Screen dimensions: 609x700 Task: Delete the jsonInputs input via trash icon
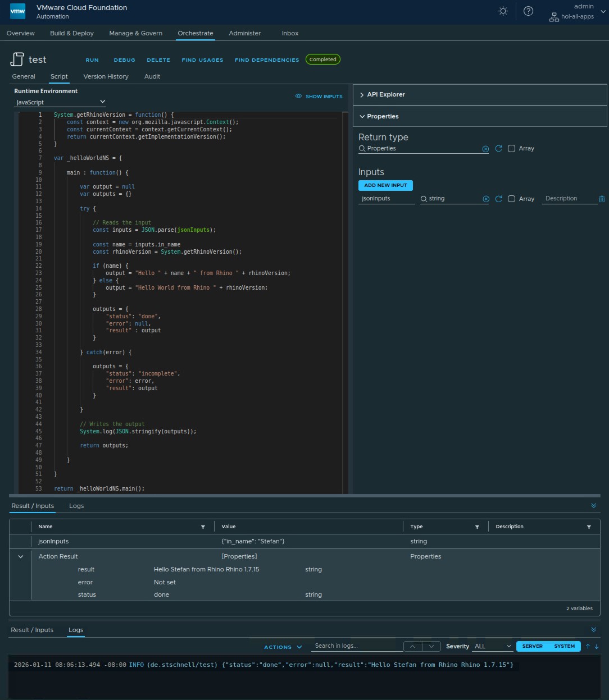click(602, 199)
